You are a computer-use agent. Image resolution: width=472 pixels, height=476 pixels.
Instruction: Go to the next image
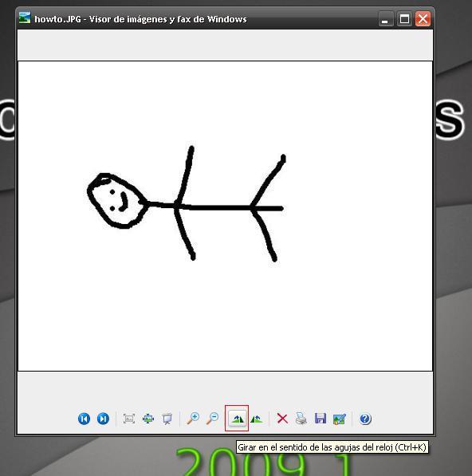tap(103, 419)
